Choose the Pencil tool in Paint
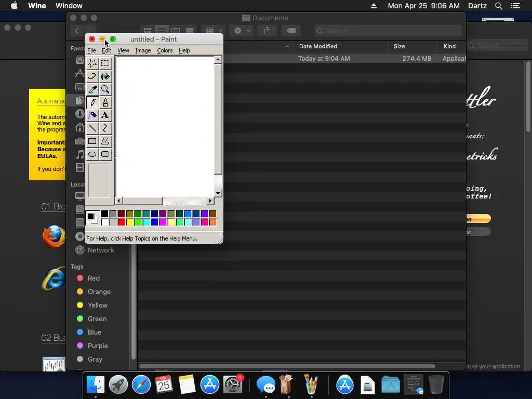Screen dimensions: 532x399 click(x=92, y=102)
